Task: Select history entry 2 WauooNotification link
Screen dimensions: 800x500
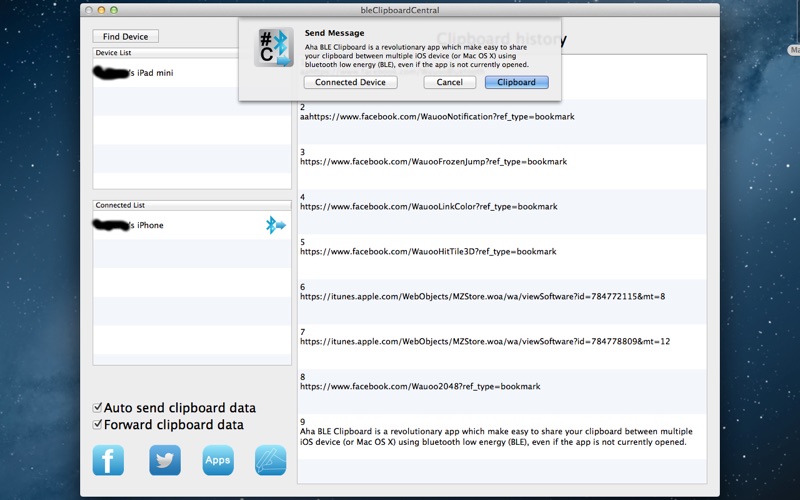Action: point(502,121)
